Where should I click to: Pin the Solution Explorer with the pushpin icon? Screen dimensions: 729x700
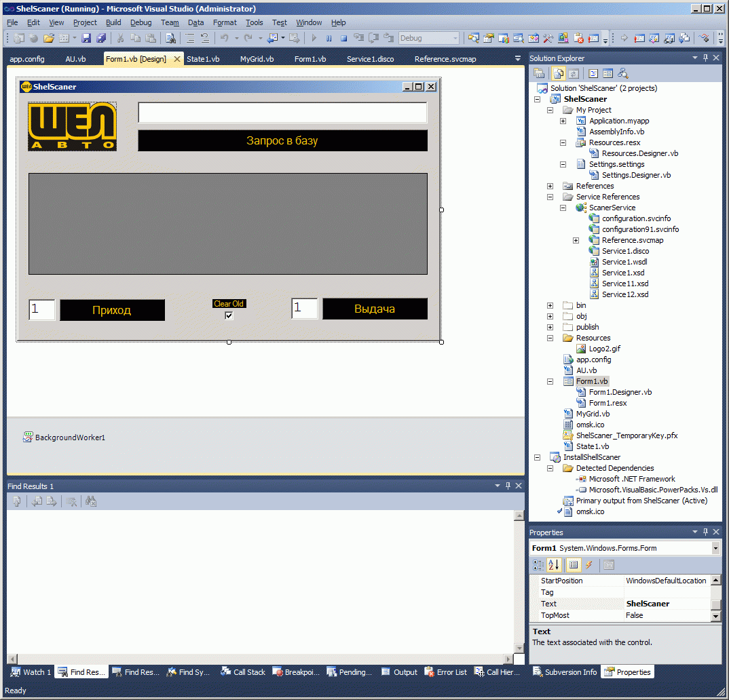(x=705, y=58)
